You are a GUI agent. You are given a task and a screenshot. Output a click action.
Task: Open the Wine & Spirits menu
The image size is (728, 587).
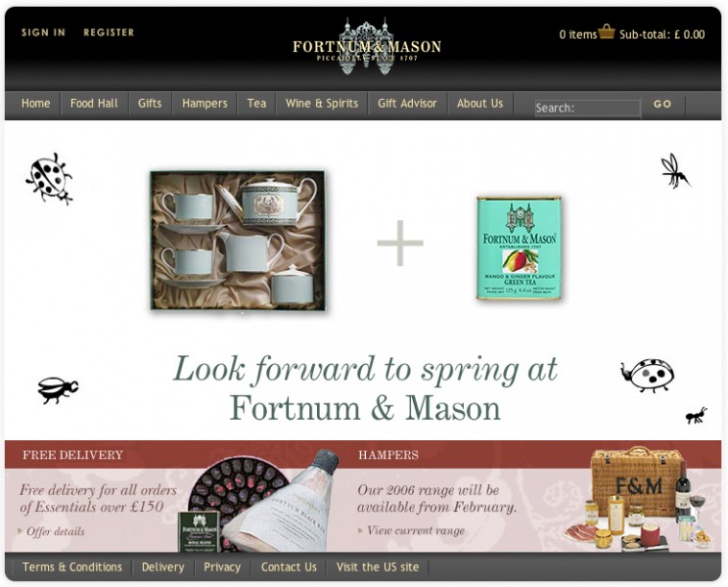pos(322,103)
